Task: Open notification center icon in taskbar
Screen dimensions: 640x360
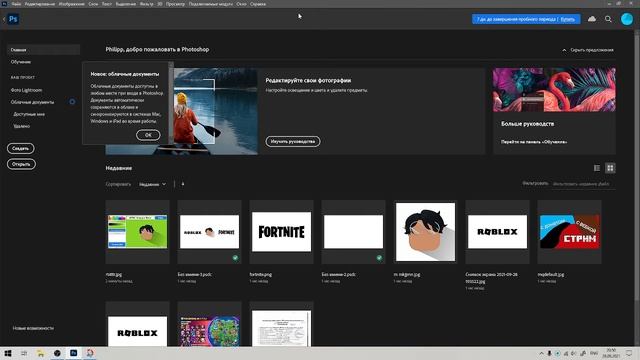Action: pyautogui.click(x=629, y=353)
